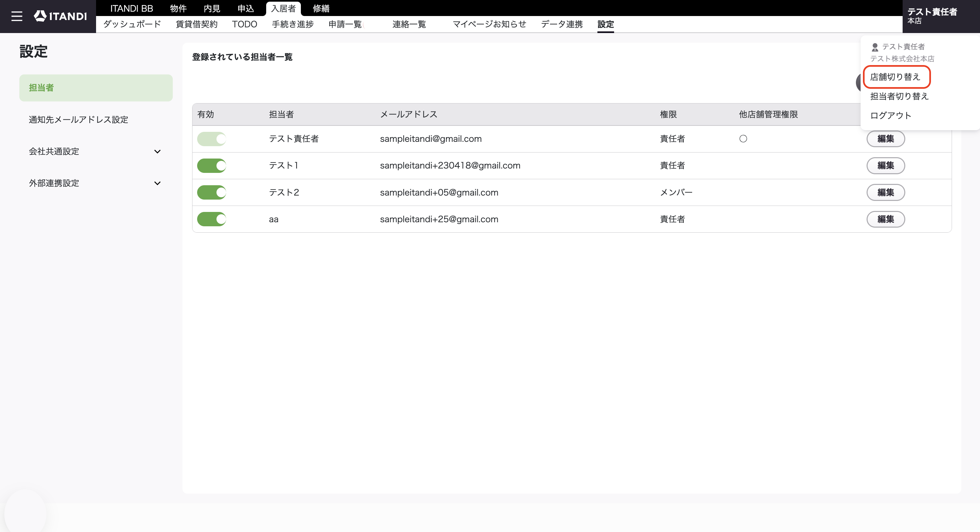Click email sampleitandi@gmail.com
The image size is (980, 532).
(x=431, y=139)
